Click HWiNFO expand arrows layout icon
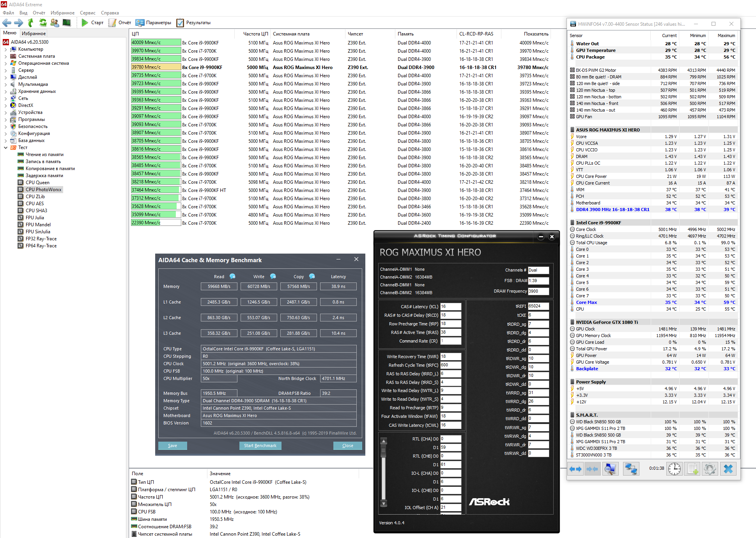This screenshot has height=538, width=756. point(575,469)
